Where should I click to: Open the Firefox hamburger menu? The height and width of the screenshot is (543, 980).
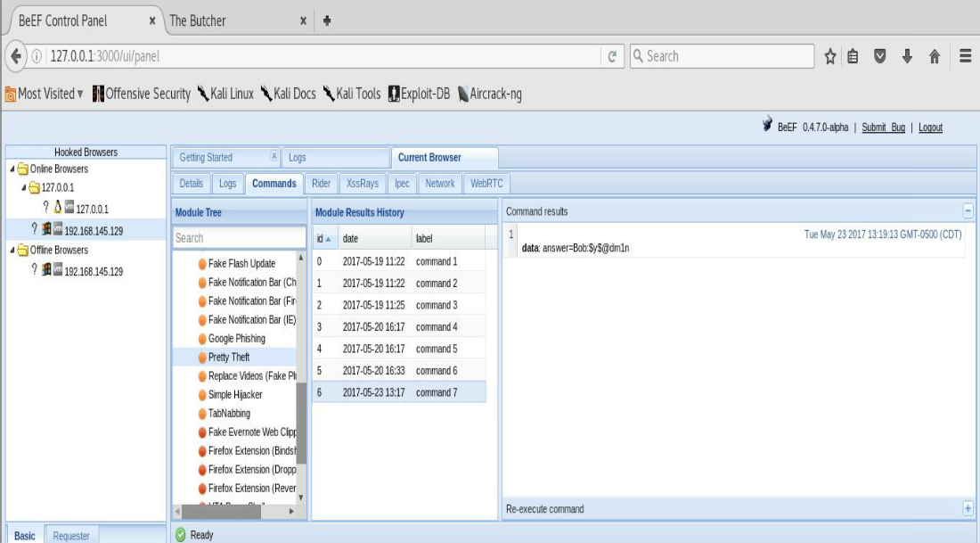[x=965, y=56]
